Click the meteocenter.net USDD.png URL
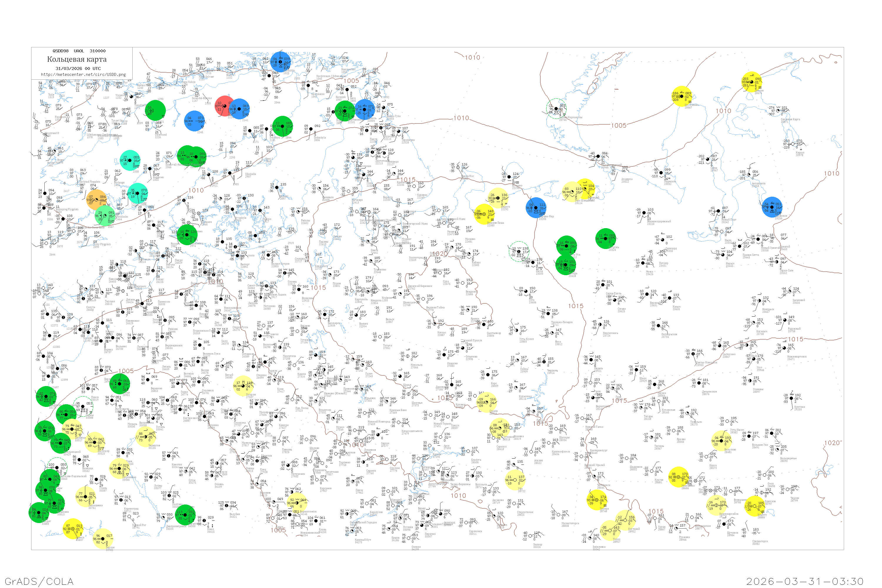This screenshot has width=882, height=588. point(83,75)
